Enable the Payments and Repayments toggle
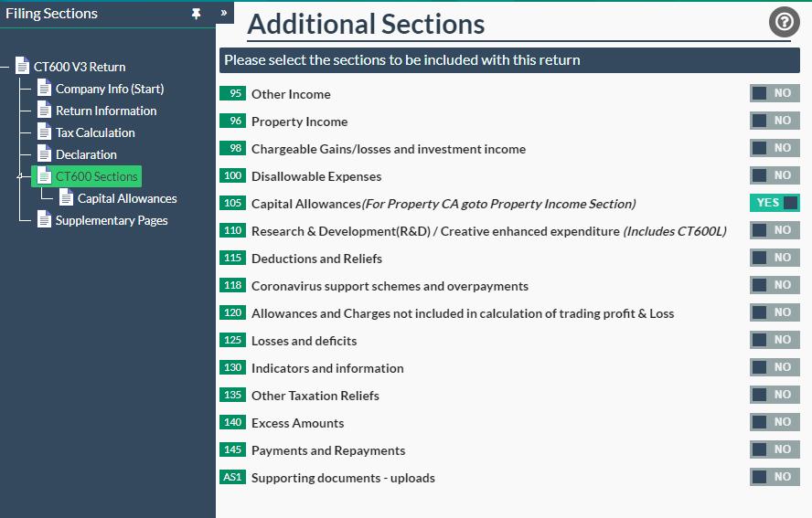The image size is (812, 518). click(x=774, y=449)
